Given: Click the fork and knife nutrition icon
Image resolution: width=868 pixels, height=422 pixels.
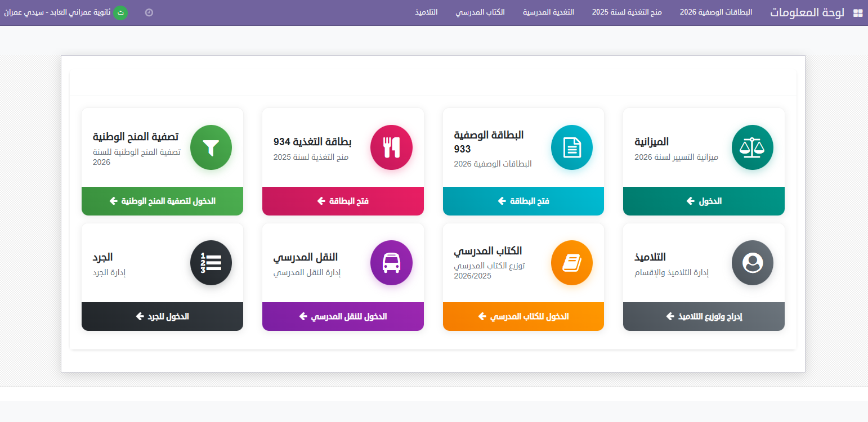Looking at the screenshot, I should (x=391, y=147).
